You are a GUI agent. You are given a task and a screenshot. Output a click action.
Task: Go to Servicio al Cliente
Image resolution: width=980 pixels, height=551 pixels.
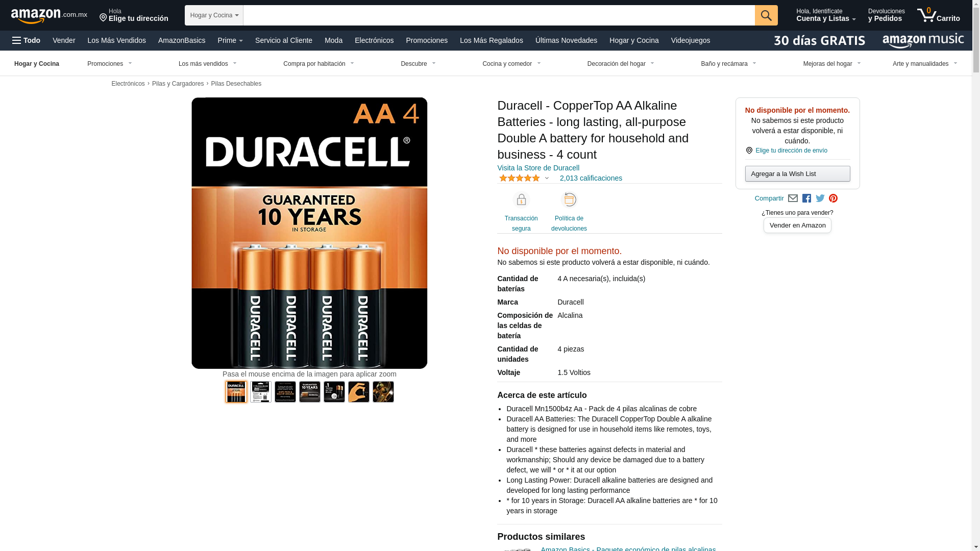284,40
